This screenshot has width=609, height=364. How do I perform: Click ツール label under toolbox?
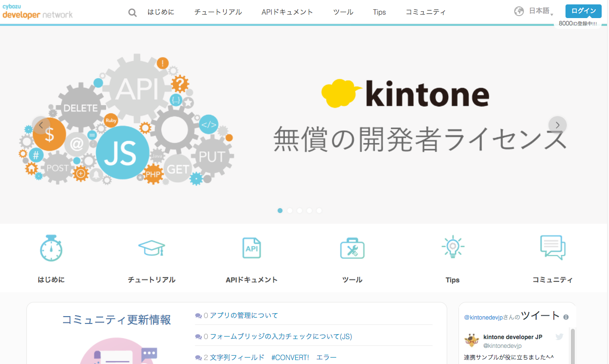click(x=352, y=280)
